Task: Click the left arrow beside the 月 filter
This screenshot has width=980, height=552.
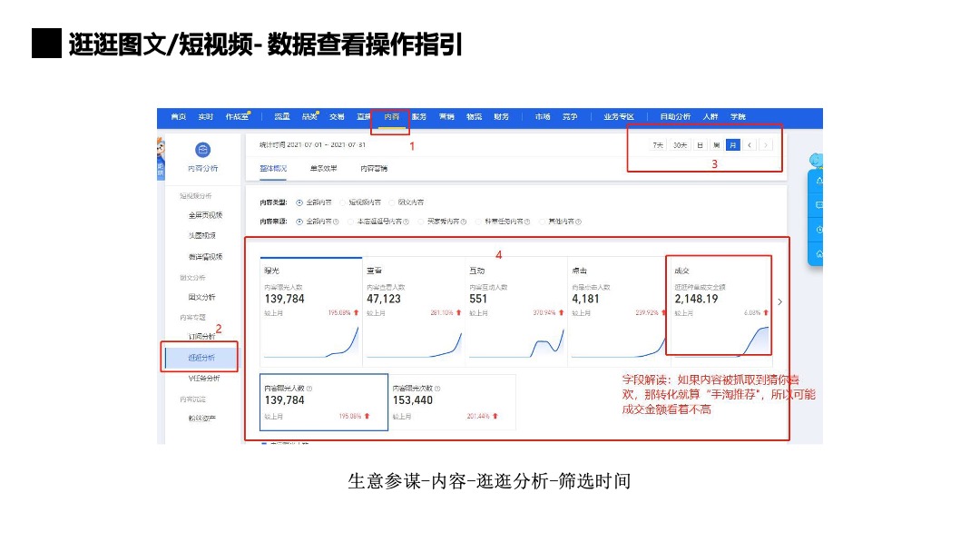Action: (x=750, y=145)
